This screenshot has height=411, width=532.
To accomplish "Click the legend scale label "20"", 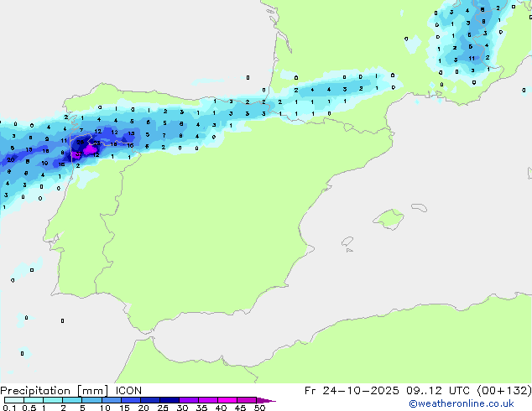I will pos(143,408).
